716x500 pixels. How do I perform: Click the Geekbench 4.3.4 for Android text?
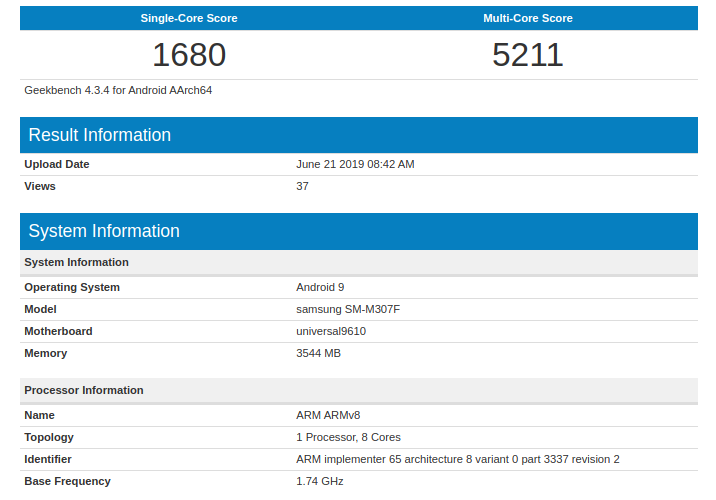118,90
